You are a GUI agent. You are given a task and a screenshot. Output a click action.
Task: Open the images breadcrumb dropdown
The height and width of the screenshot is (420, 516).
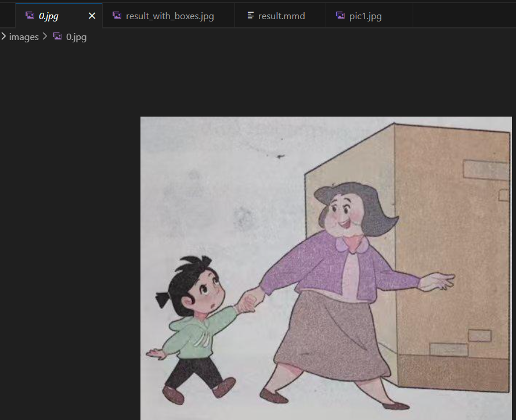pyautogui.click(x=24, y=36)
